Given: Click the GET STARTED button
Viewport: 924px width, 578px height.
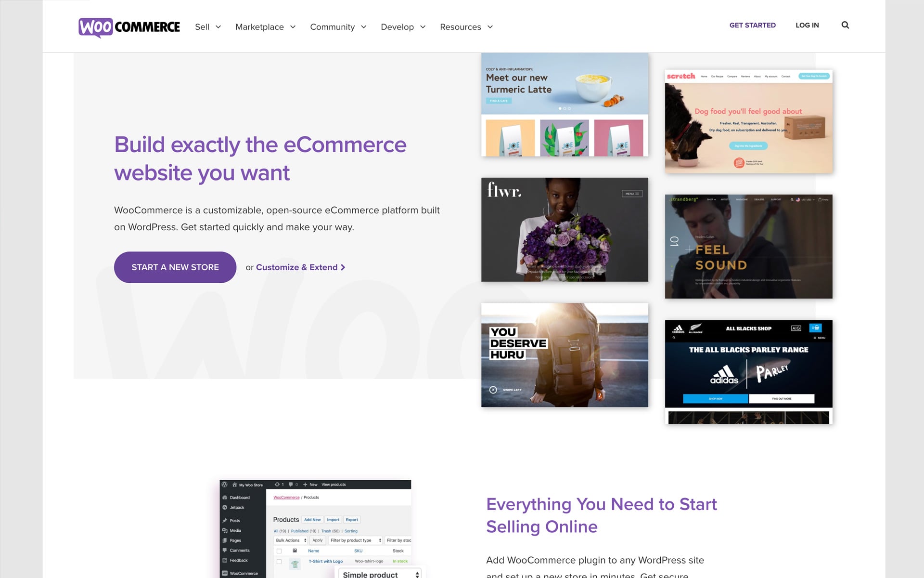Looking at the screenshot, I should pos(752,26).
